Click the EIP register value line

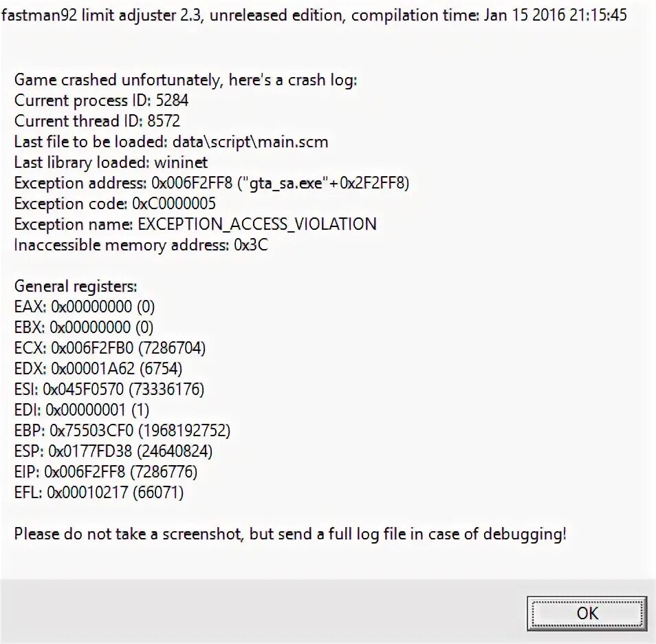tap(106, 472)
